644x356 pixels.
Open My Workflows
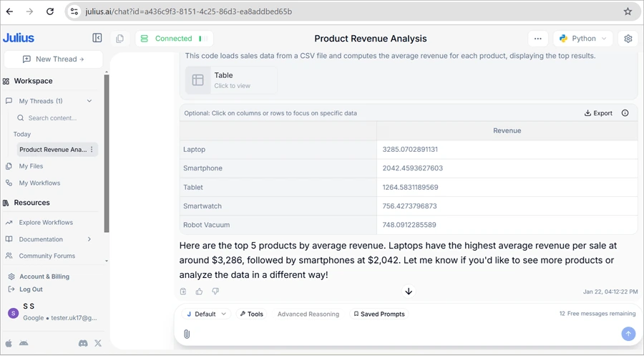[x=39, y=183]
